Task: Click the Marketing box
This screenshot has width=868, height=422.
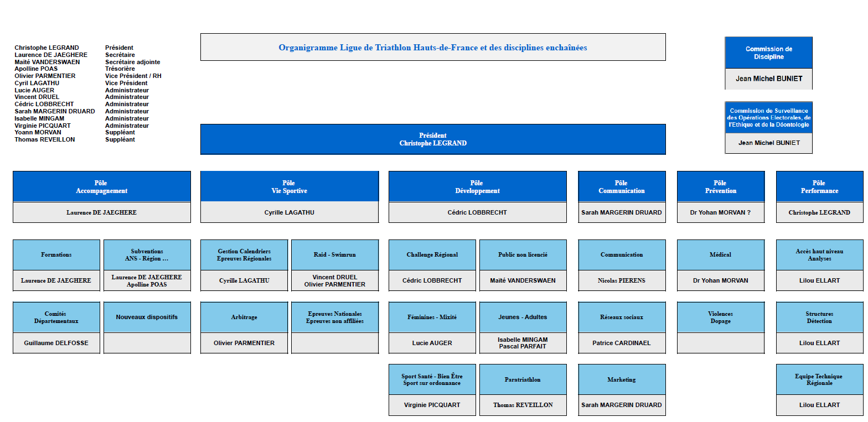Action: tap(621, 379)
